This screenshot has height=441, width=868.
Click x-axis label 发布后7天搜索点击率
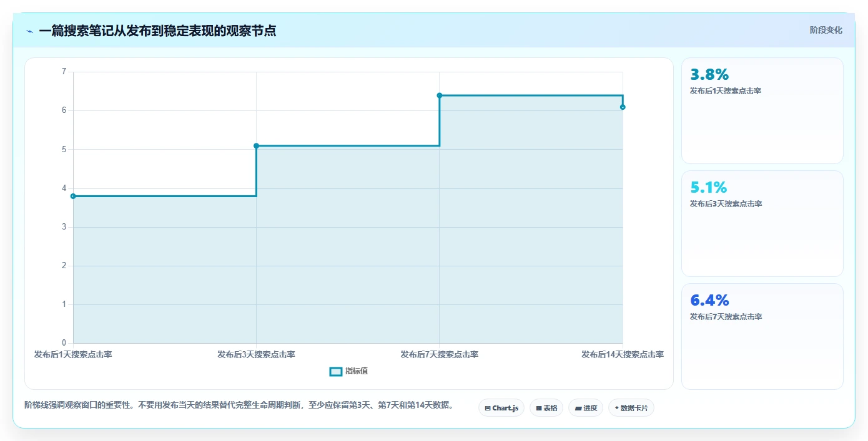click(440, 354)
